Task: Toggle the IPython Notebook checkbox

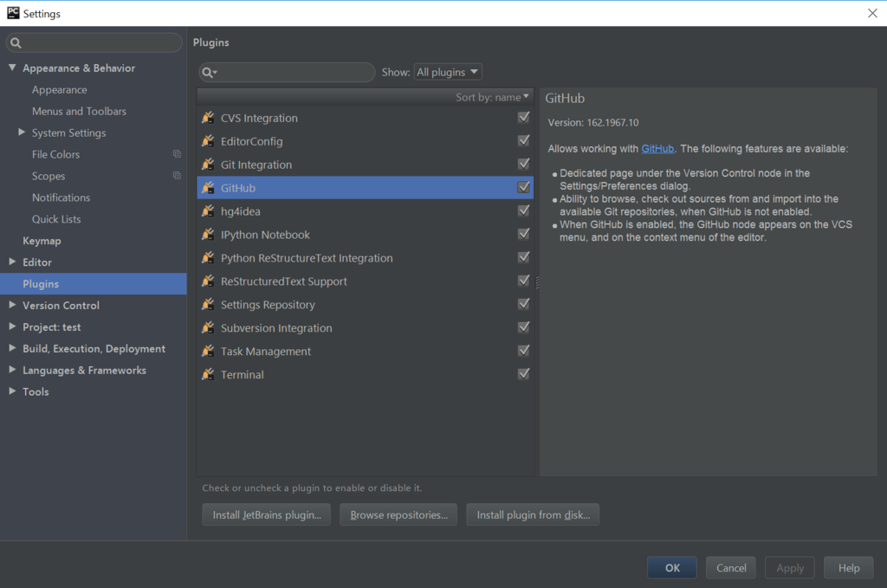Action: click(x=524, y=234)
